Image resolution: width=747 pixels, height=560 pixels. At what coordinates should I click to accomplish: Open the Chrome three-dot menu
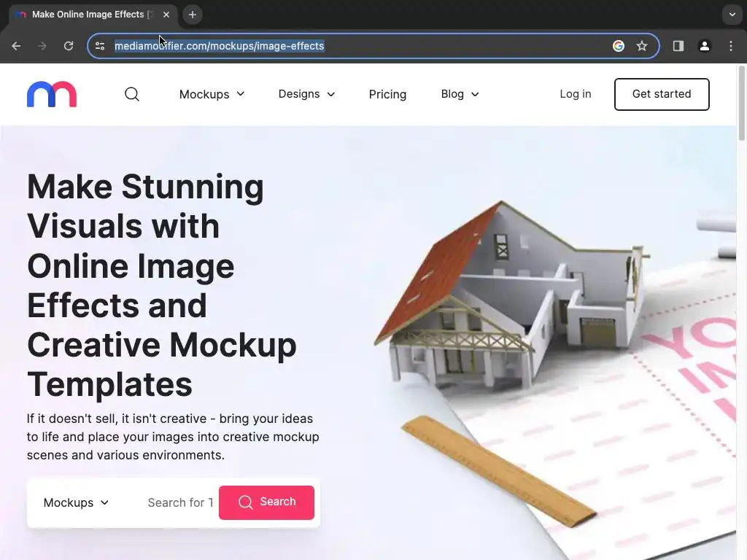(731, 46)
